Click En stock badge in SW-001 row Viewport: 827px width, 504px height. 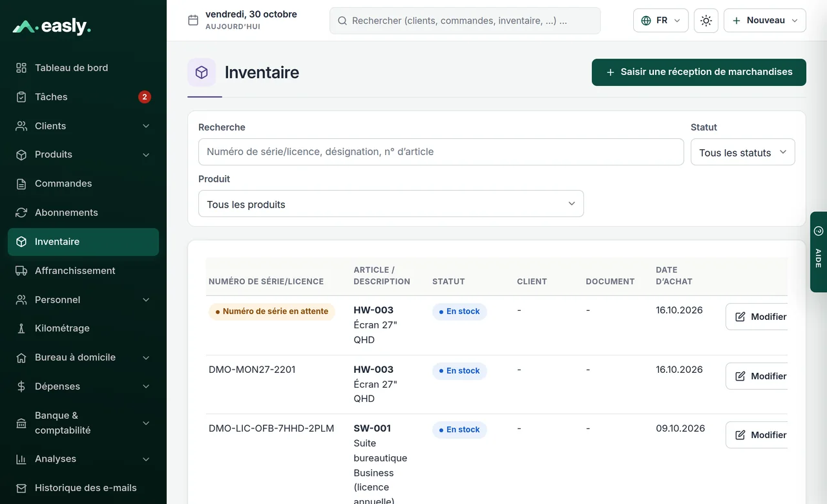[x=459, y=430]
